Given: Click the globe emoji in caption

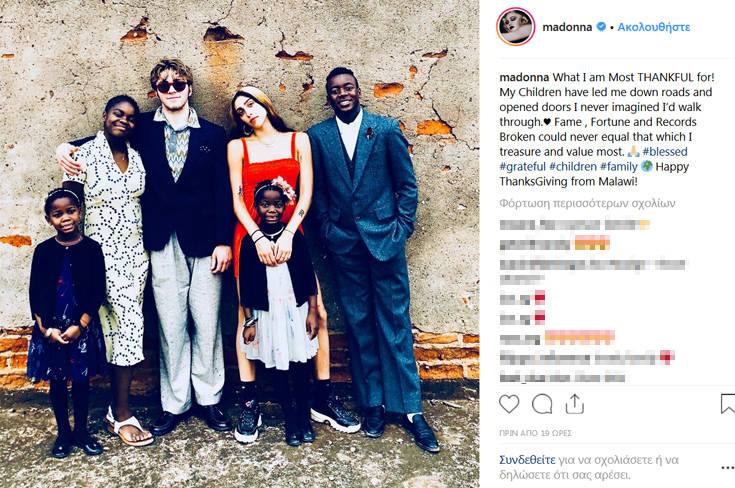Looking at the screenshot, I should coord(647,166).
